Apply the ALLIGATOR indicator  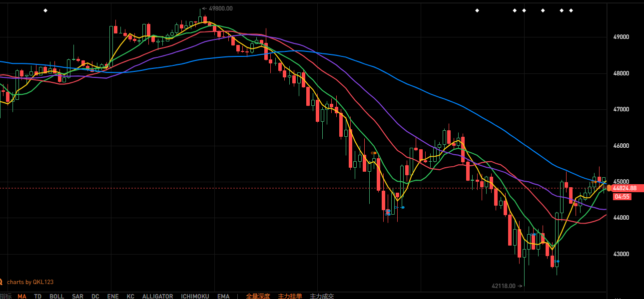157,296
